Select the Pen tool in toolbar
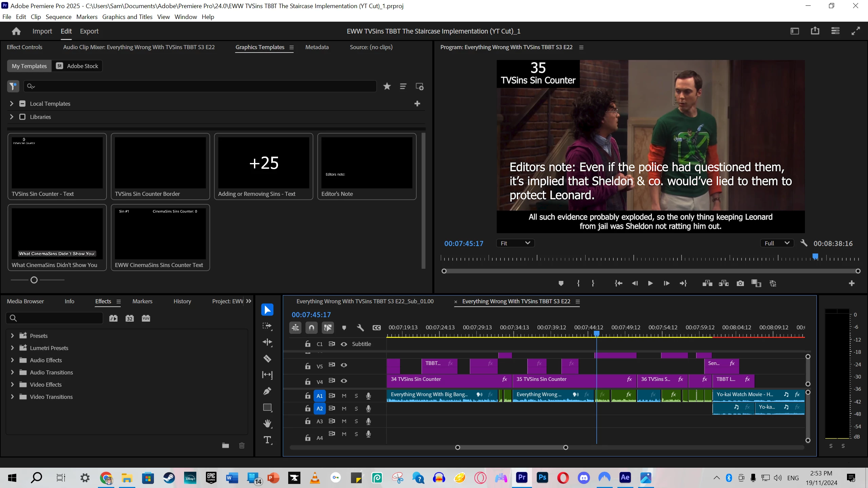The width and height of the screenshot is (868, 488). [x=267, y=391]
